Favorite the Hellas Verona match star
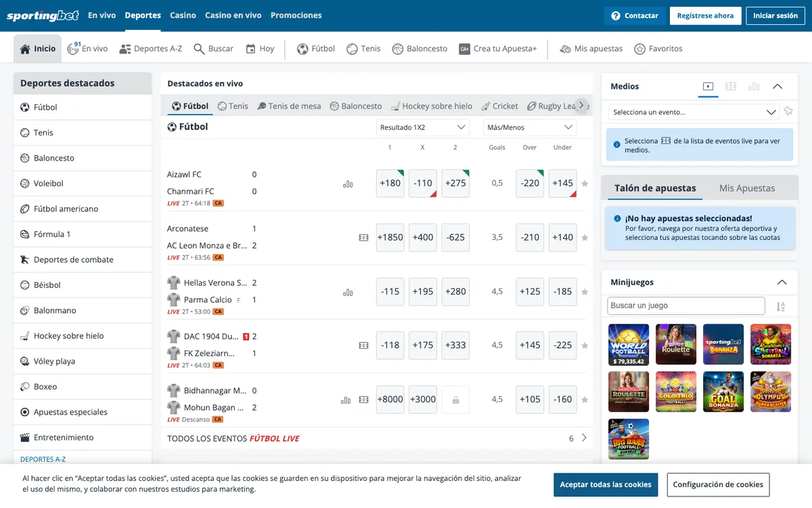 (x=585, y=292)
